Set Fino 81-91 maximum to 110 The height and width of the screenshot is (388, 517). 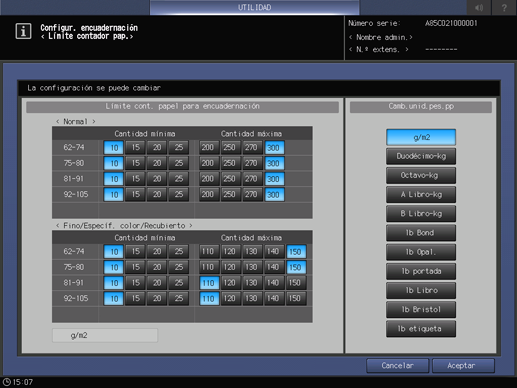click(x=209, y=283)
